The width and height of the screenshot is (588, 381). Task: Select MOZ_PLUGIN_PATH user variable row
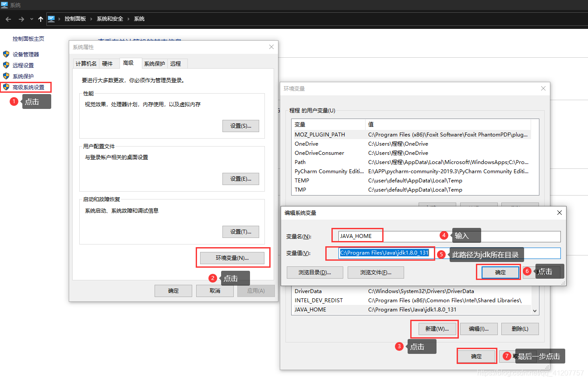coord(411,135)
